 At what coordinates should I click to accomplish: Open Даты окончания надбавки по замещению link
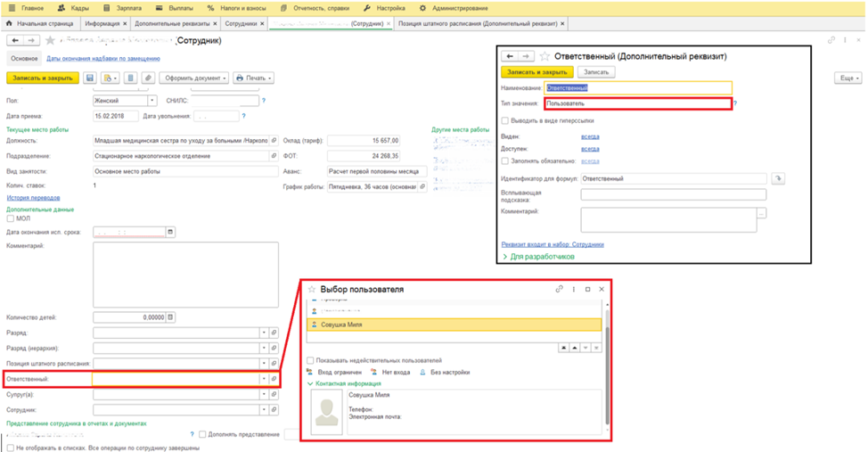pyautogui.click(x=103, y=58)
